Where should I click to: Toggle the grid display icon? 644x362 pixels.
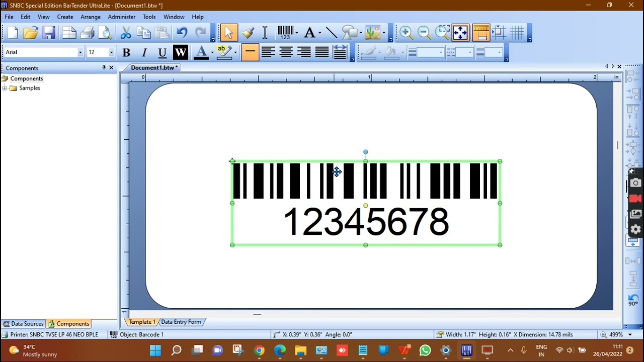[x=517, y=33]
